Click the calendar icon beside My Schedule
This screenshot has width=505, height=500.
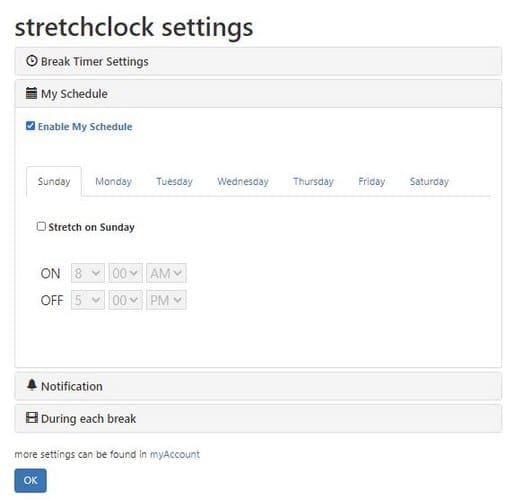point(31,93)
